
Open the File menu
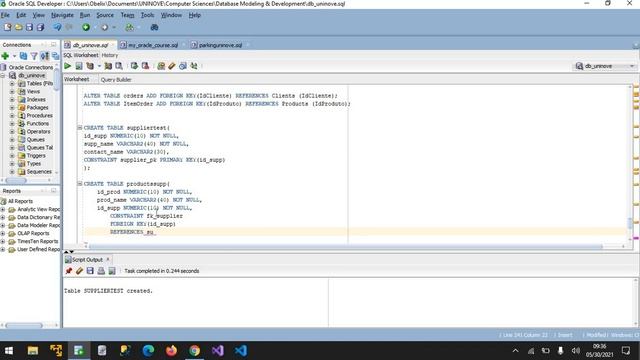[x=5, y=15]
